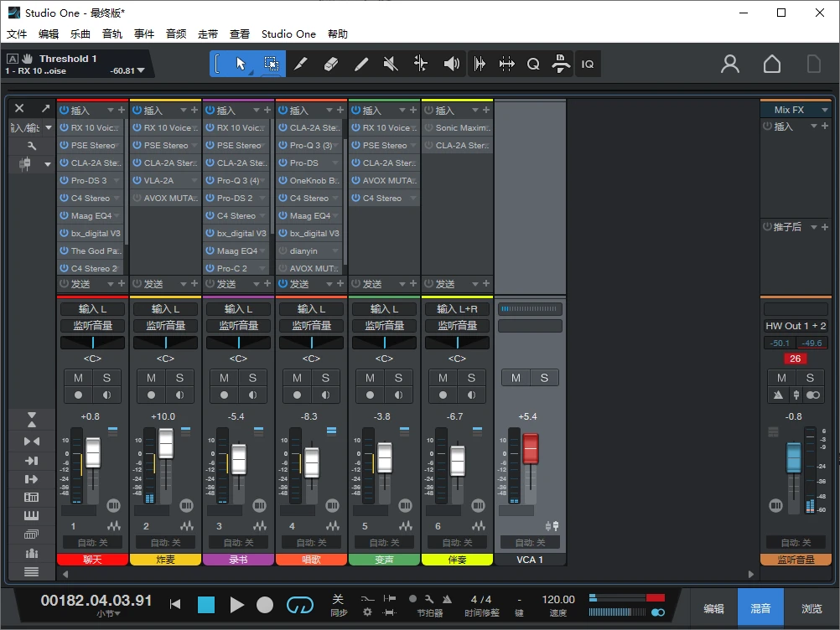Click the user account icon
Viewport: 840px width, 630px height.
click(730, 64)
